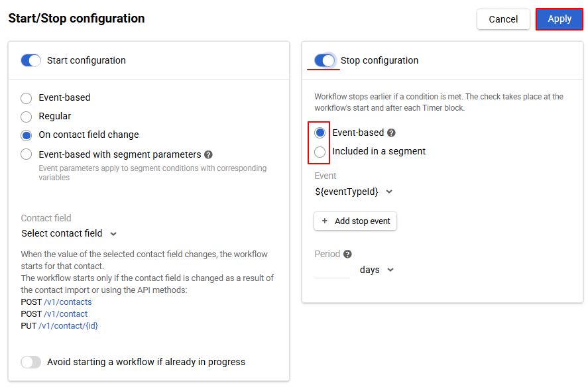This screenshot has height=391, width=588.
Task: Select the Regular start option
Action: pyautogui.click(x=25, y=116)
